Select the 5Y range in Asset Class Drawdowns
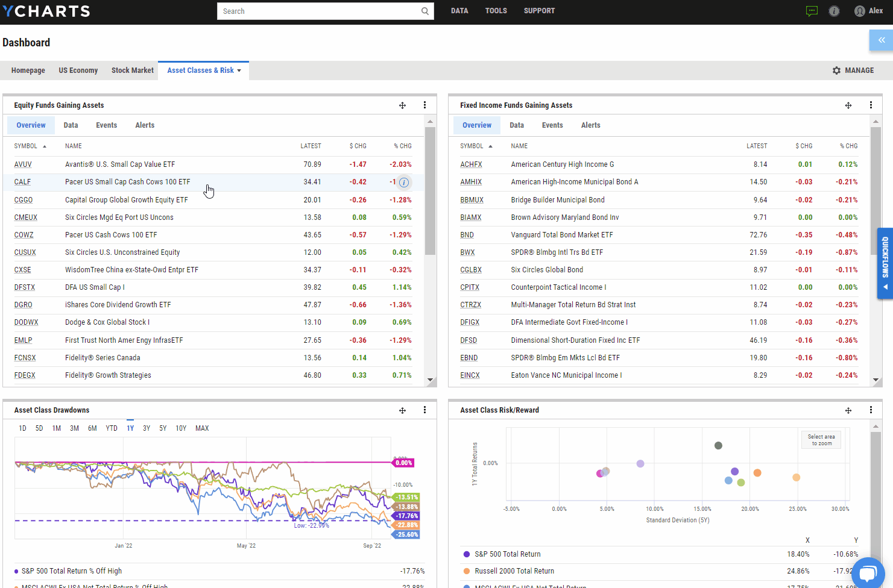 162,428
